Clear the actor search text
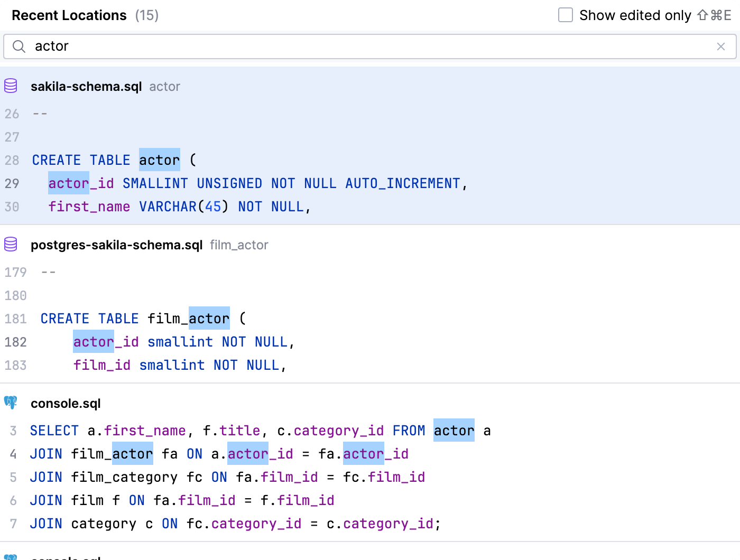The width and height of the screenshot is (740, 560). coord(720,46)
